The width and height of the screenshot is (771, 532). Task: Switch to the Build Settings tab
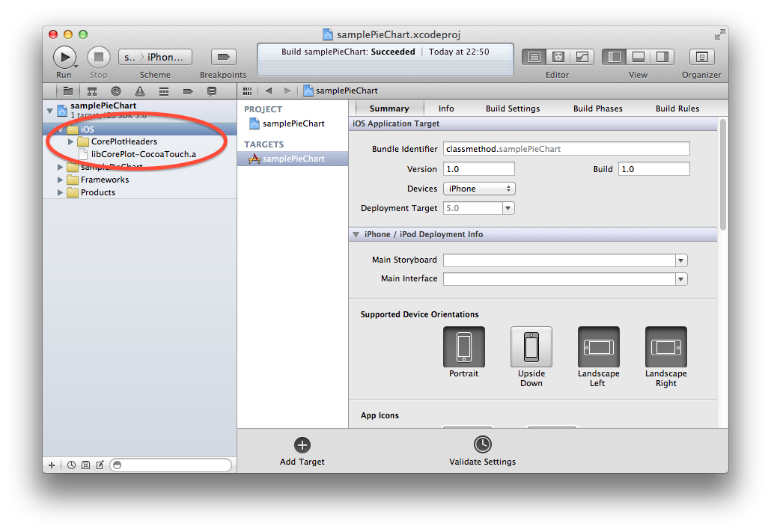pyautogui.click(x=512, y=108)
